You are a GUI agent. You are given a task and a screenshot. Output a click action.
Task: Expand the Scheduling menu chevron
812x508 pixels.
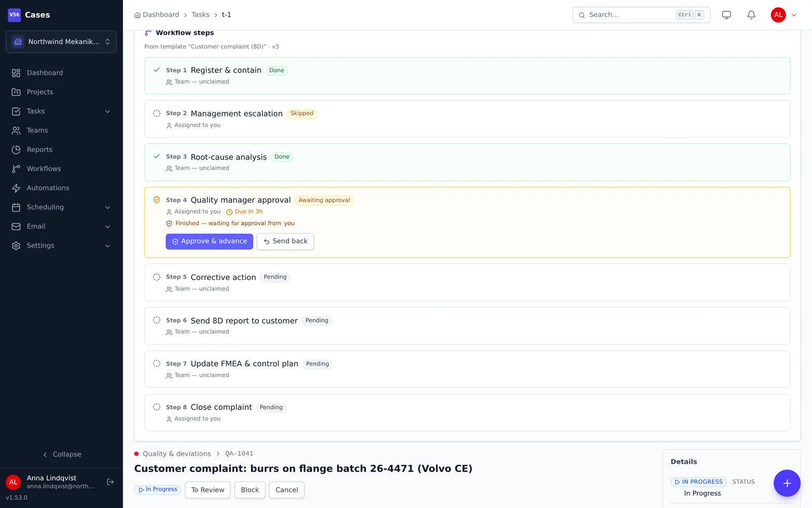tap(108, 207)
